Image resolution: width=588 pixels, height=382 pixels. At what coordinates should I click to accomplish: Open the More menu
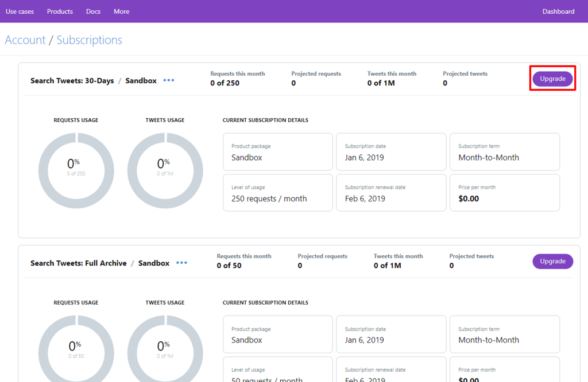pos(122,11)
